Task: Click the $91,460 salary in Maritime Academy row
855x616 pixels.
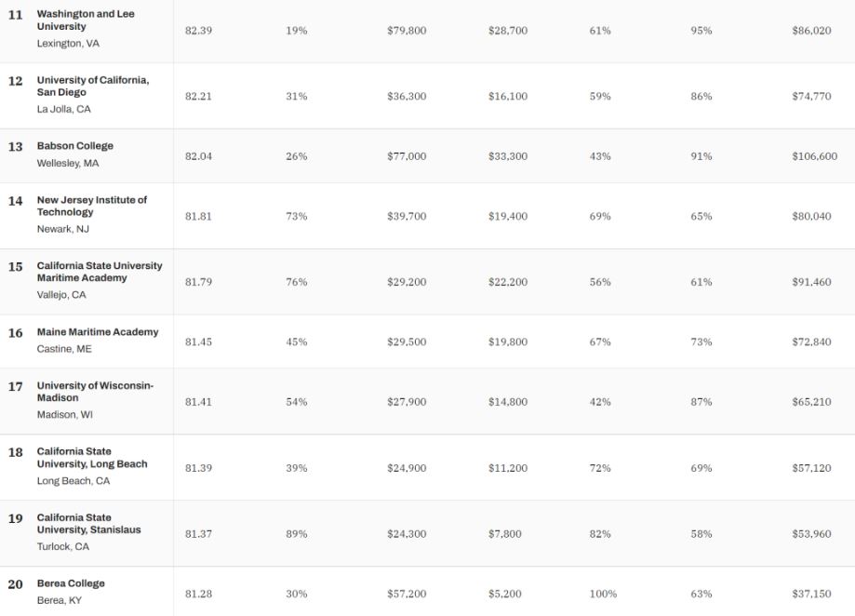Action: (x=812, y=282)
